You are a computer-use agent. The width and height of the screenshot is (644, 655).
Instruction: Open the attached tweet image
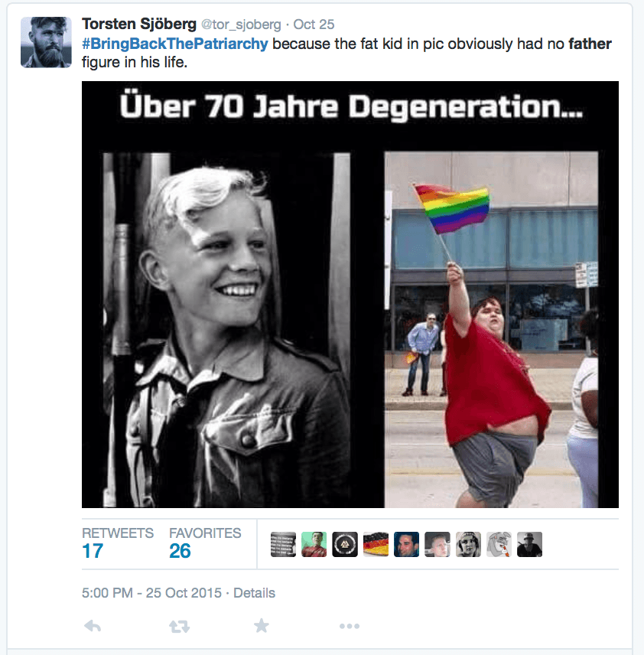tap(350, 295)
